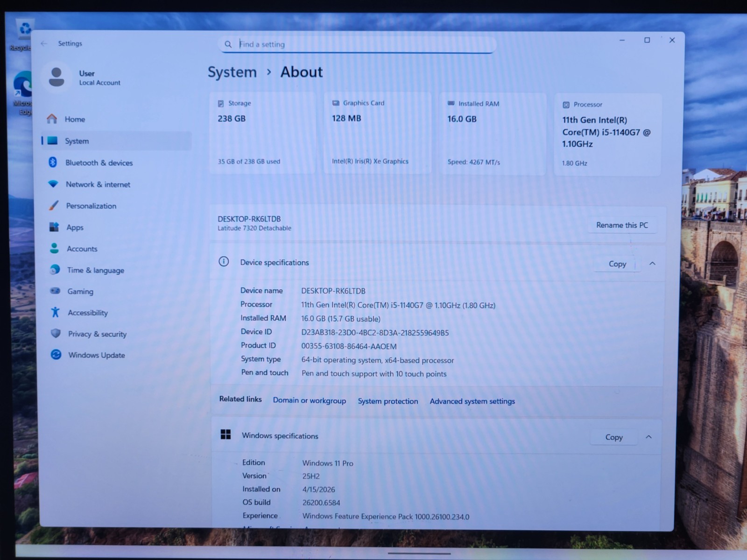
Task: Open the Processor info card
Action: click(607, 134)
